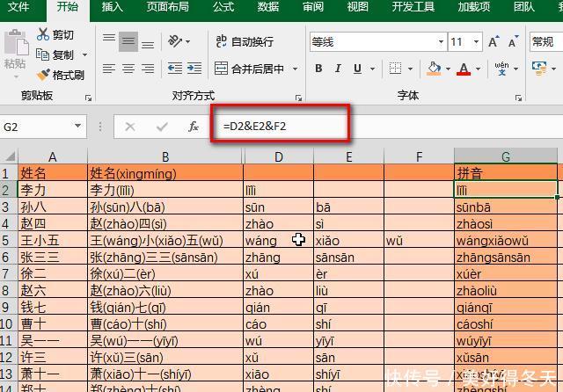This screenshot has height=392, width=563.
Task: Toggle Wrap Text (自动换行)
Action: (245, 41)
